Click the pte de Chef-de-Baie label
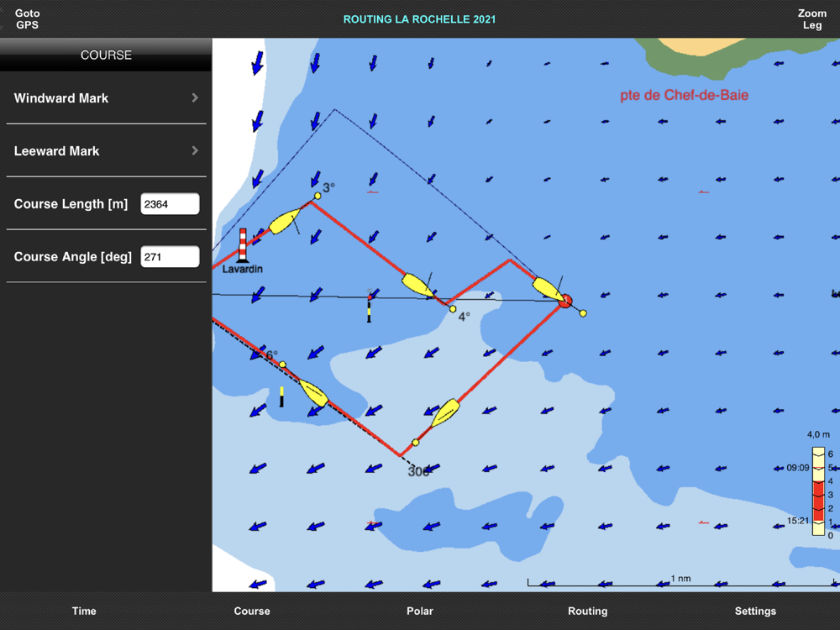 684,96
